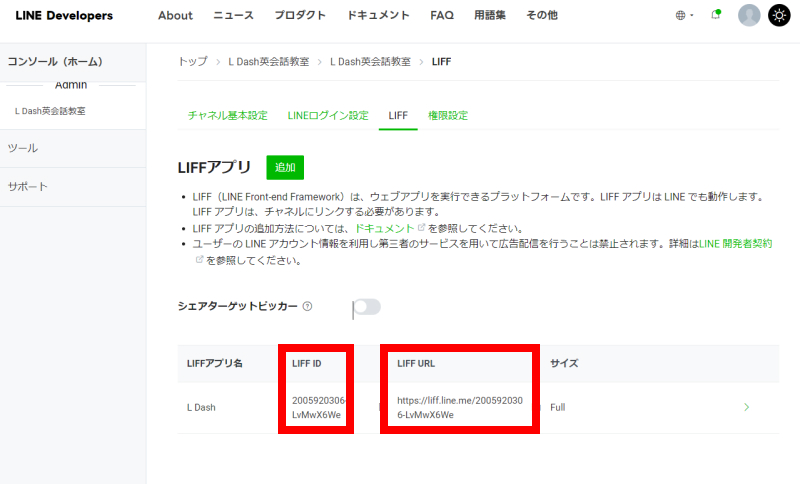Click the シェアターゲットピッカー label
The width and height of the screenshot is (800, 484).
click(237, 307)
